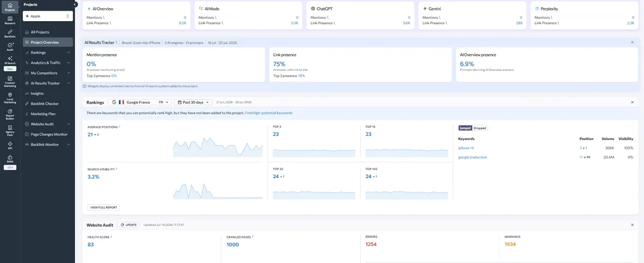Click the Search Visibility 3.2% value
The image size is (644, 263).
(93, 177)
